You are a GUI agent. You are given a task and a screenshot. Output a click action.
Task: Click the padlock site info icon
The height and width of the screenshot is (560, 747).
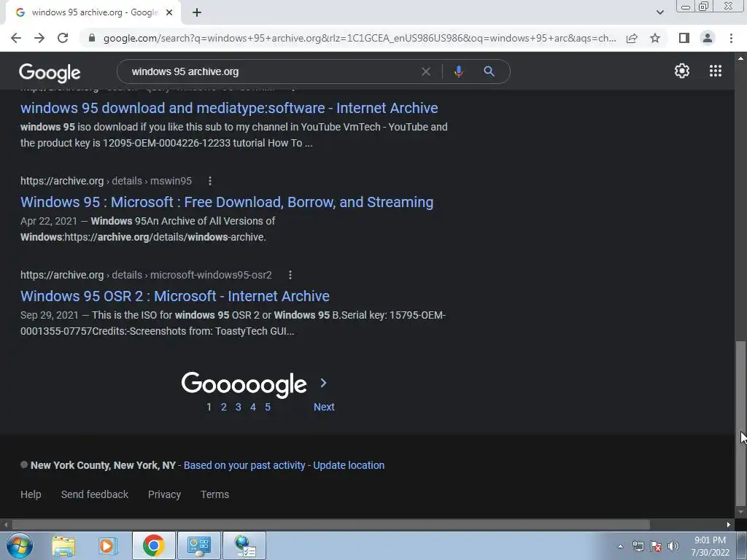(x=92, y=38)
